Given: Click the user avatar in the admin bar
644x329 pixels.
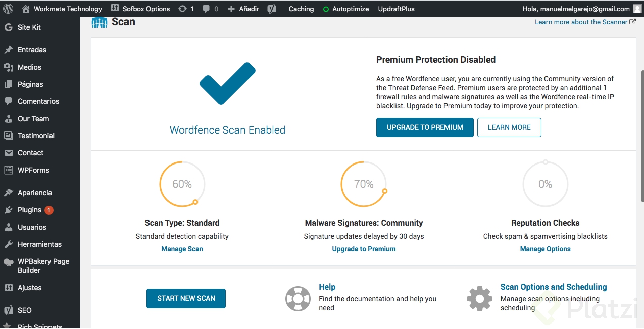Looking at the screenshot, I should (x=638, y=9).
